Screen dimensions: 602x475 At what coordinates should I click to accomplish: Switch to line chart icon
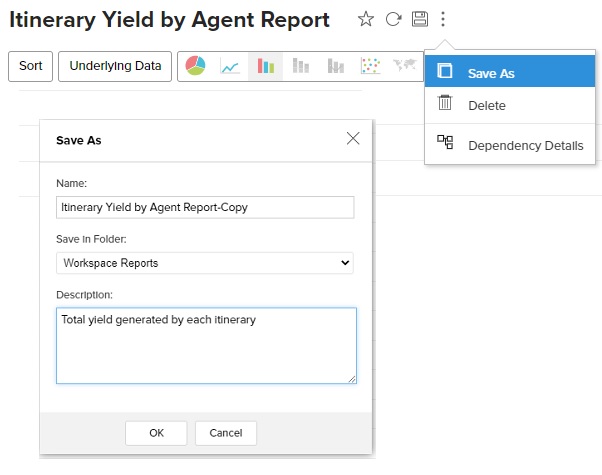click(x=230, y=66)
